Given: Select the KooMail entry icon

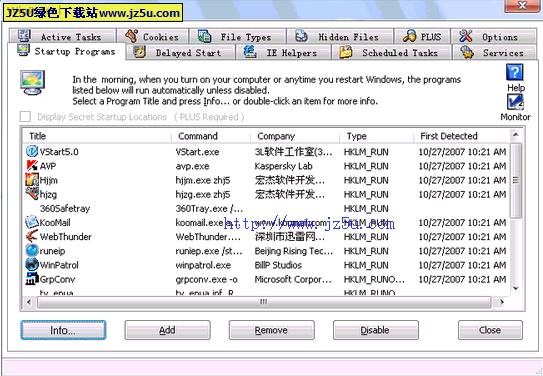Looking at the screenshot, I should tap(32, 222).
